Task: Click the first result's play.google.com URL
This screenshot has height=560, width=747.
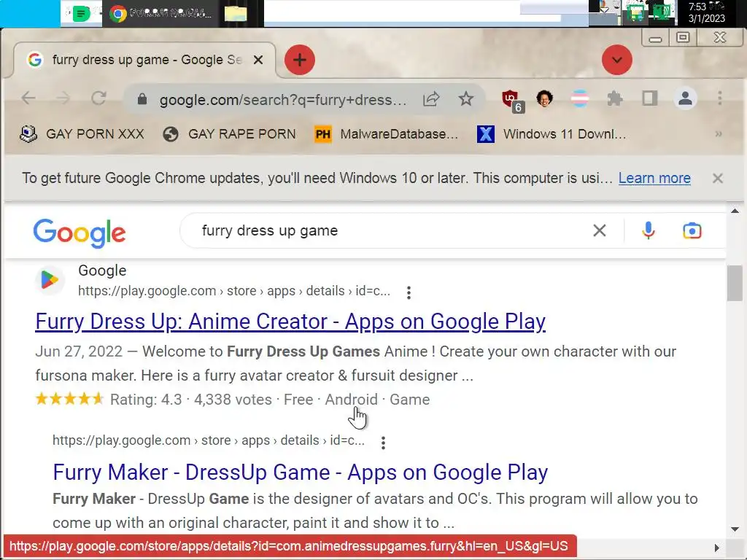Action: click(x=234, y=291)
